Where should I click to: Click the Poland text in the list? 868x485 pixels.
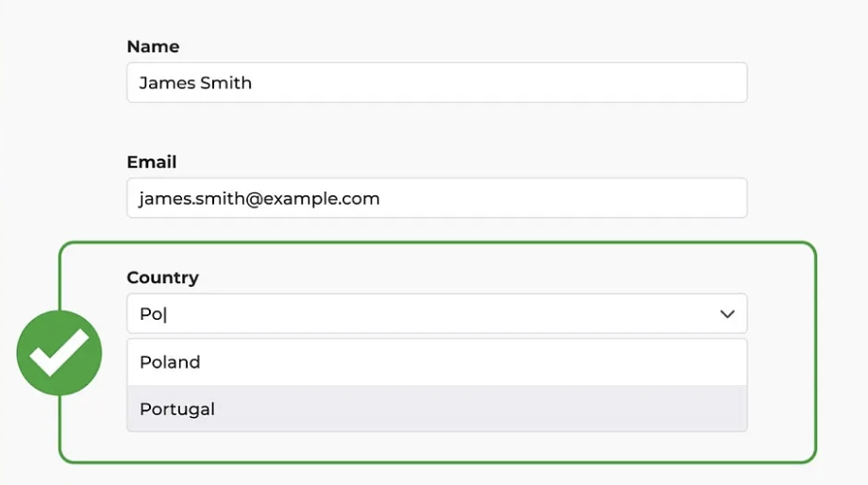click(170, 362)
